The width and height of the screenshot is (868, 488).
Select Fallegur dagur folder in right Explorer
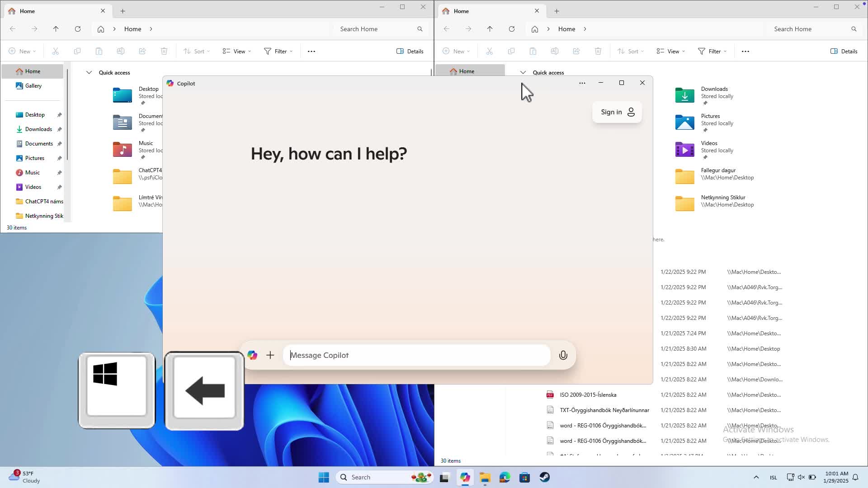click(x=714, y=176)
